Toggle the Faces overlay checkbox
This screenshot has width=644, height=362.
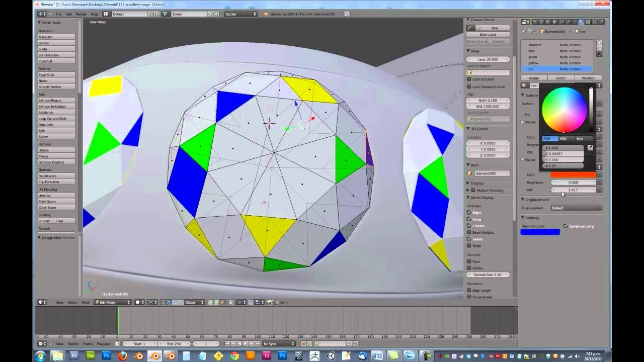click(469, 219)
